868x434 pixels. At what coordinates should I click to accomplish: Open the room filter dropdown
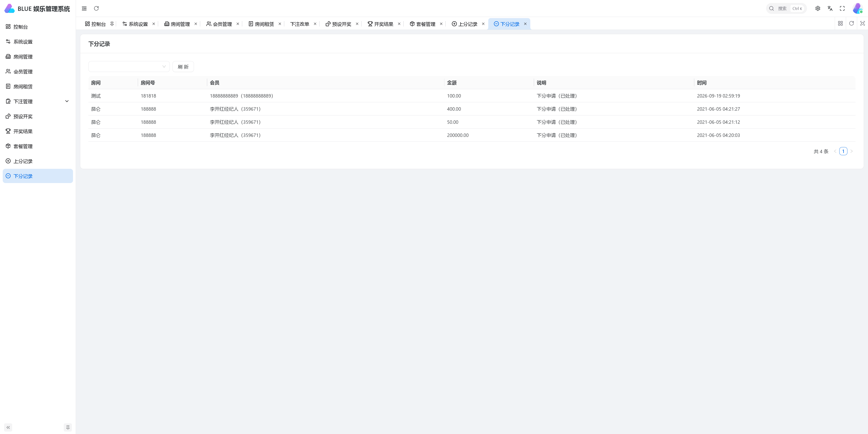tap(129, 67)
